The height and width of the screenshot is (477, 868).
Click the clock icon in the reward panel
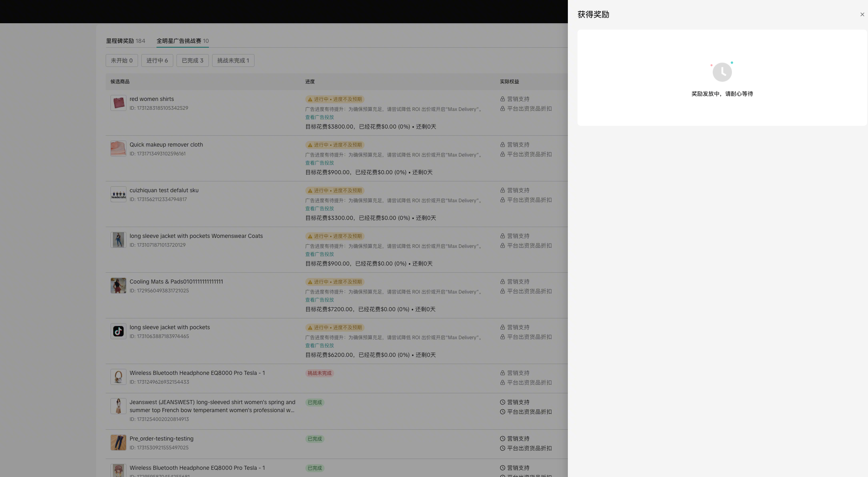click(722, 72)
